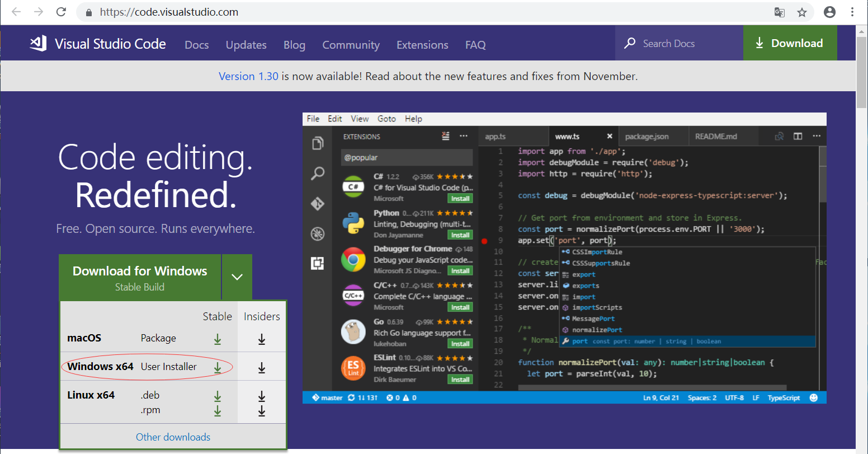
Task: Click the master branch in status bar
Action: (x=327, y=397)
